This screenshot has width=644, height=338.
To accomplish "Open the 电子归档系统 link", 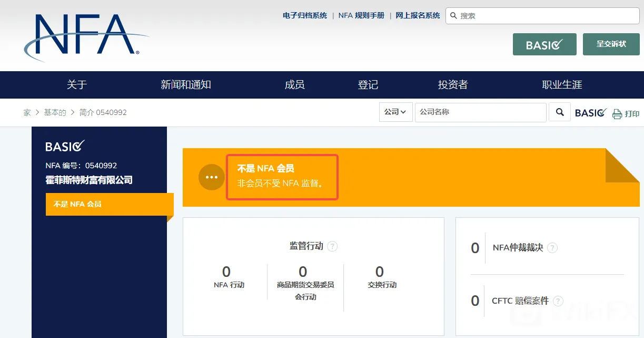I will [x=305, y=16].
